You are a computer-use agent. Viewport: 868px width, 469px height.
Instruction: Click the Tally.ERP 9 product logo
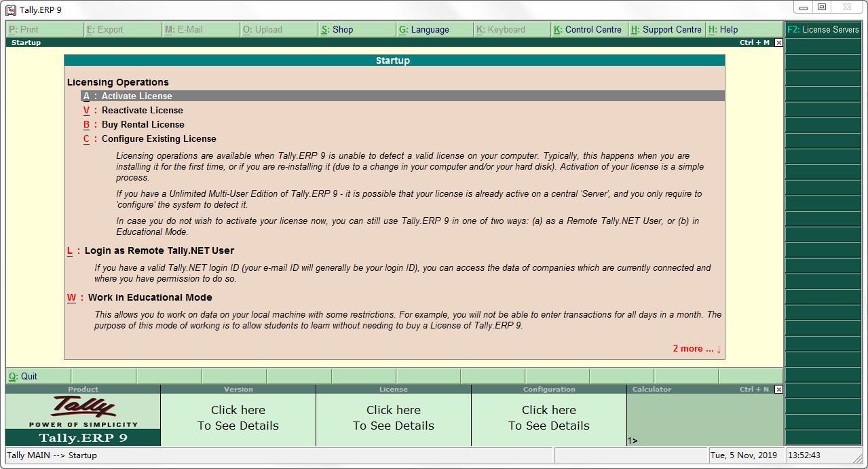83,419
